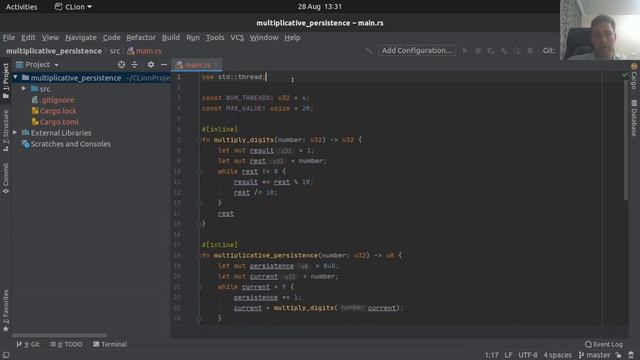Viewport: 640px width, 360px height.
Task: Click the collapse all icon in Project panel
Action: (134, 64)
